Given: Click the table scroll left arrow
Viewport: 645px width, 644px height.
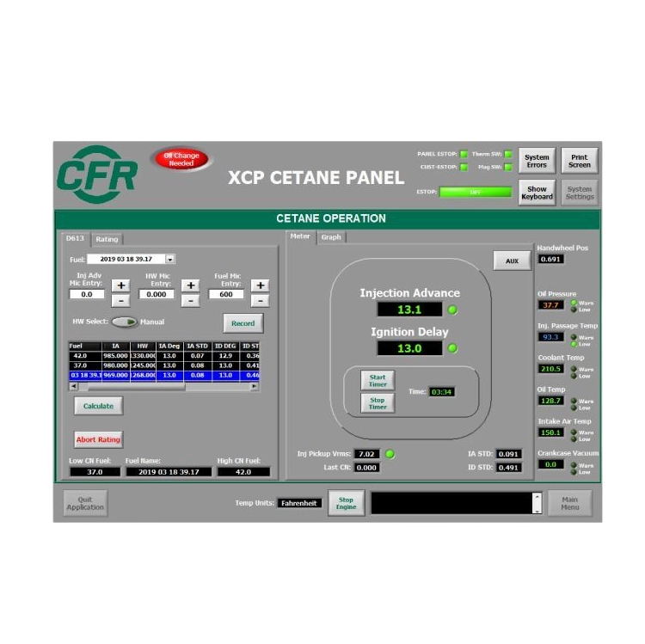Looking at the screenshot, I should 74,386.
